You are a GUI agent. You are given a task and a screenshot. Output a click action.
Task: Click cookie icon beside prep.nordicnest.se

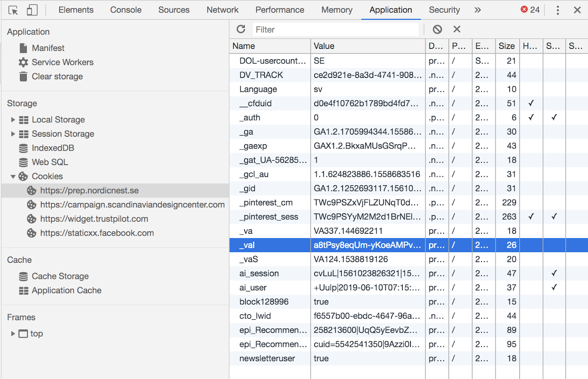pos(32,190)
